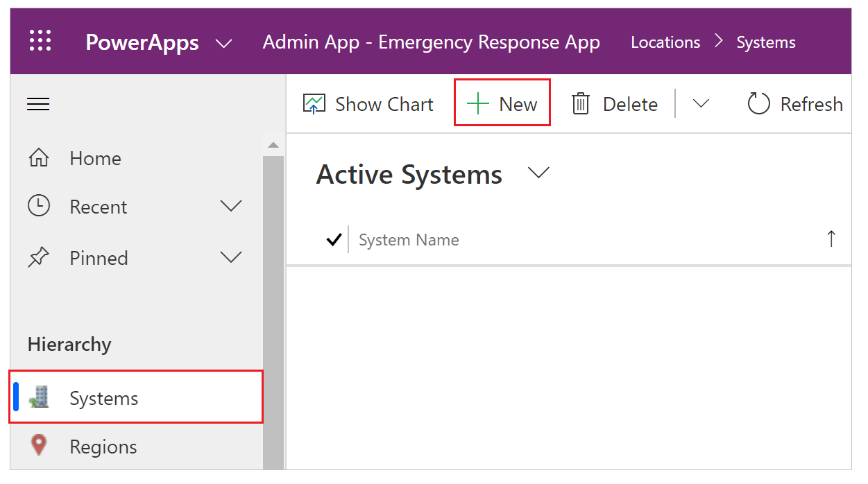Click the Regions map pin icon
The height and width of the screenshot is (484, 868).
(x=40, y=446)
